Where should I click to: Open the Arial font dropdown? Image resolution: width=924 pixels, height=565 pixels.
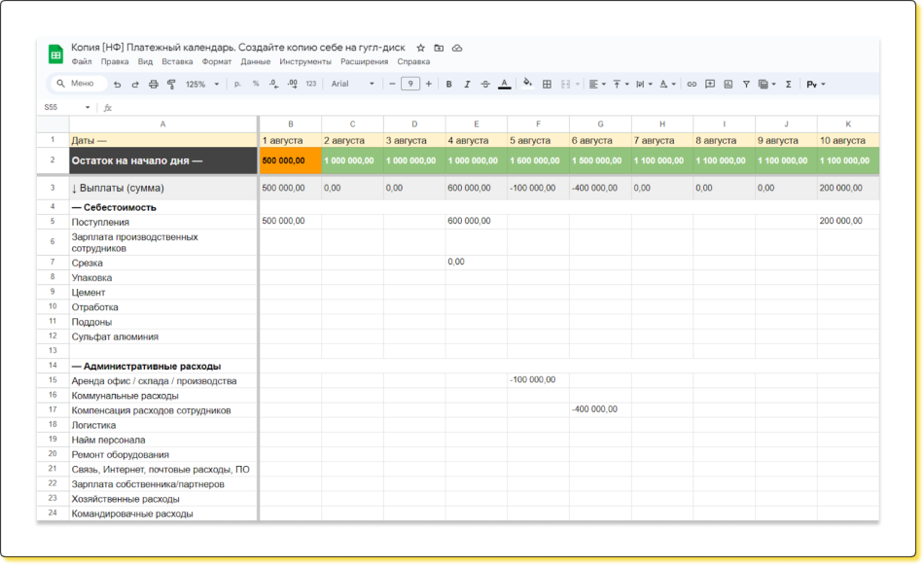tap(352, 85)
